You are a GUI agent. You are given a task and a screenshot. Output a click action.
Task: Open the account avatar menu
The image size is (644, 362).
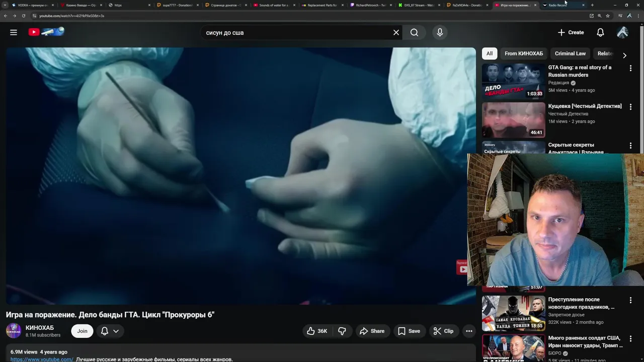622,33
